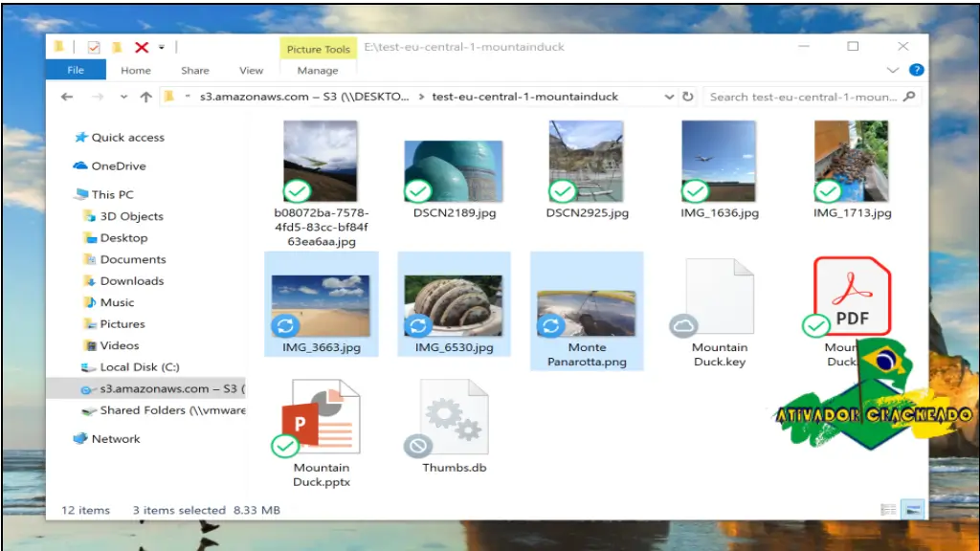Screen dimensions: 980x551
Task: Click the blue Help question mark icon
Action: [x=916, y=70]
